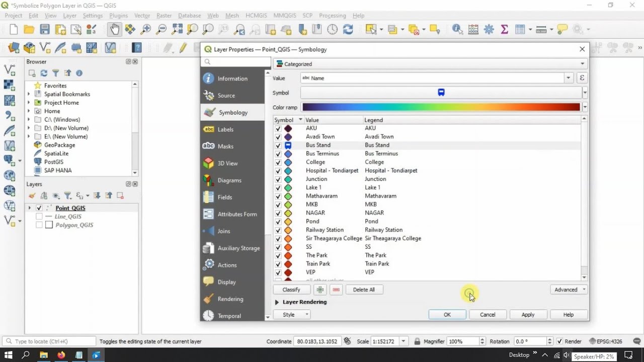Image resolution: width=644 pixels, height=362 pixels.
Task: Open the Style dropdown button
Action: [x=292, y=315]
